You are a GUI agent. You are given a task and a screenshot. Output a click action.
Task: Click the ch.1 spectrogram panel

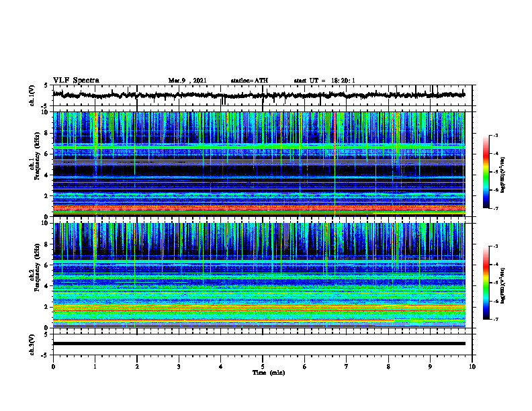point(259,164)
